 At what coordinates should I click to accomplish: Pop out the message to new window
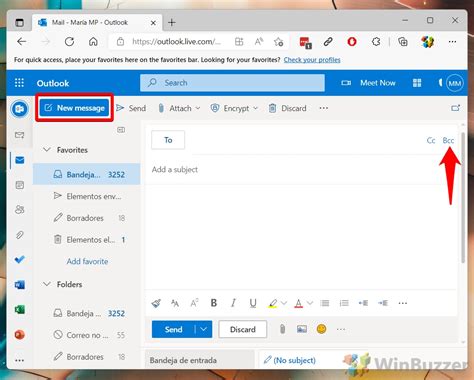(x=456, y=108)
